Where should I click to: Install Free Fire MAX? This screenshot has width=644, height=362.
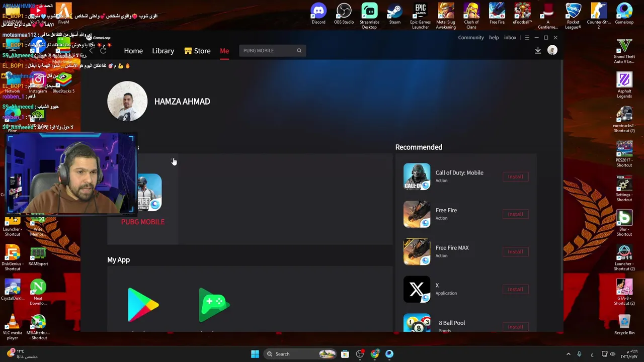[515, 251]
